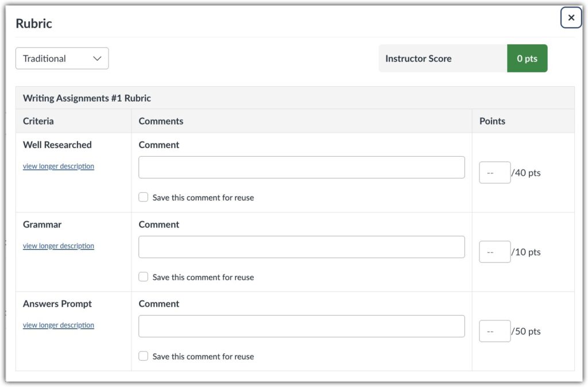Click the Writing Assignments #1 Rubric header
This screenshot has width=588, height=387.
click(87, 98)
